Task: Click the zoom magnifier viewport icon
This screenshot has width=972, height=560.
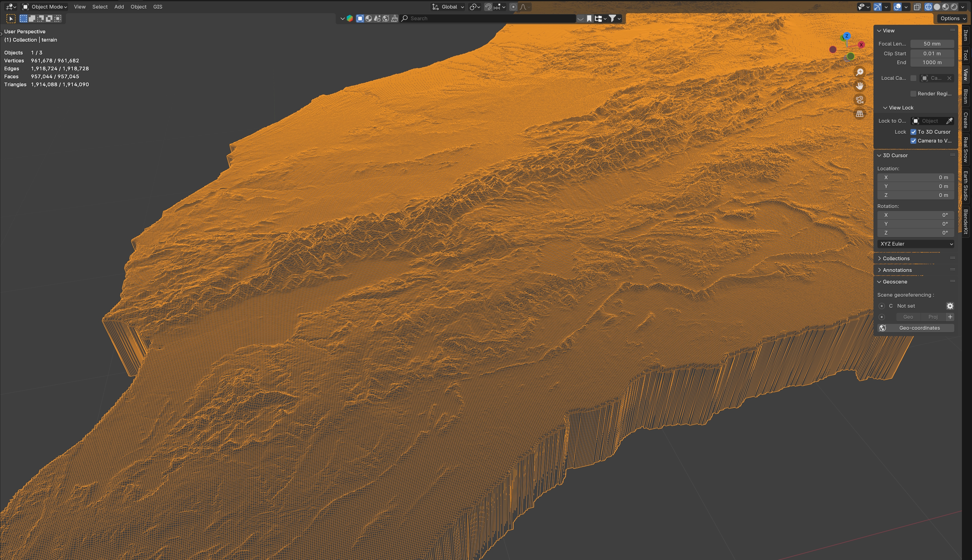Action: tap(859, 72)
